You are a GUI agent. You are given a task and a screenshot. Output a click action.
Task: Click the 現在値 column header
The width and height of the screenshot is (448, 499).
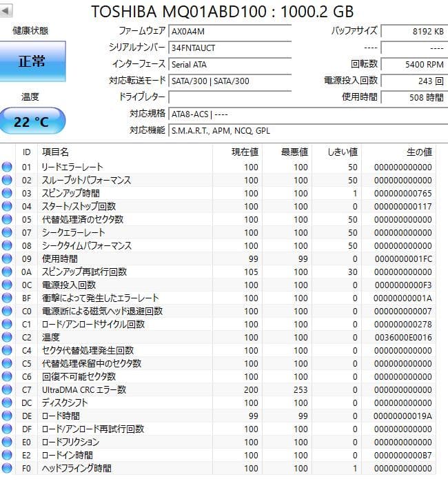[237, 152]
